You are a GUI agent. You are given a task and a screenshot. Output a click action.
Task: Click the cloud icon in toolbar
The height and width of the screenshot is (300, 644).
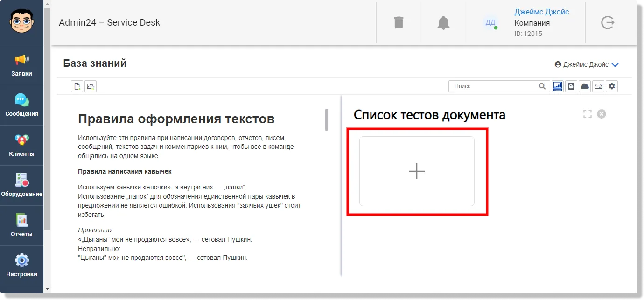coord(585,86)
